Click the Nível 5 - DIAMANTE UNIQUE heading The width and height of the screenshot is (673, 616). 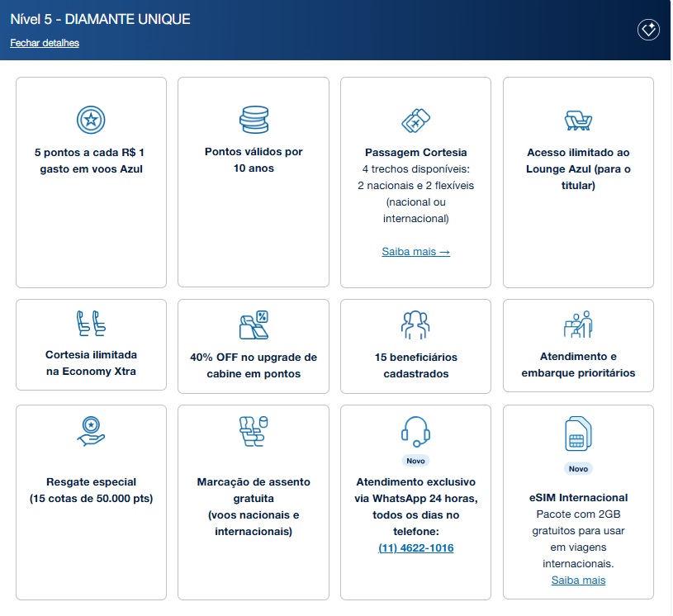100,19
